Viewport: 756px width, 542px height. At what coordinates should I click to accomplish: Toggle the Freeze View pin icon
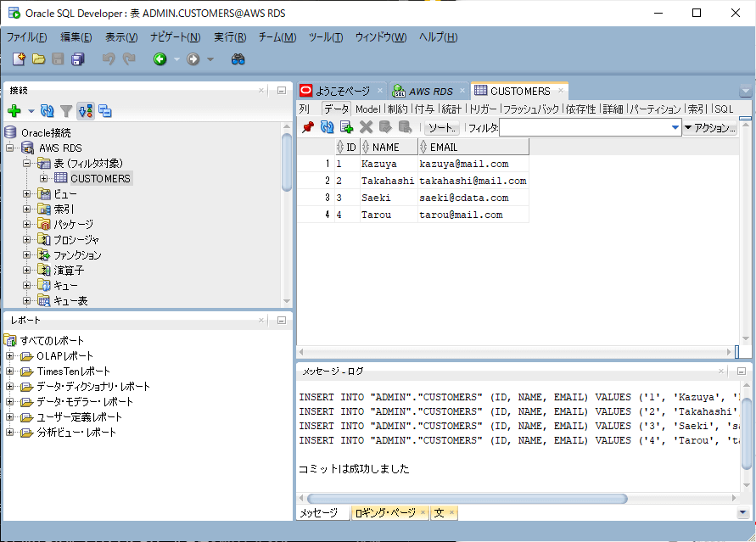(307, 127)
